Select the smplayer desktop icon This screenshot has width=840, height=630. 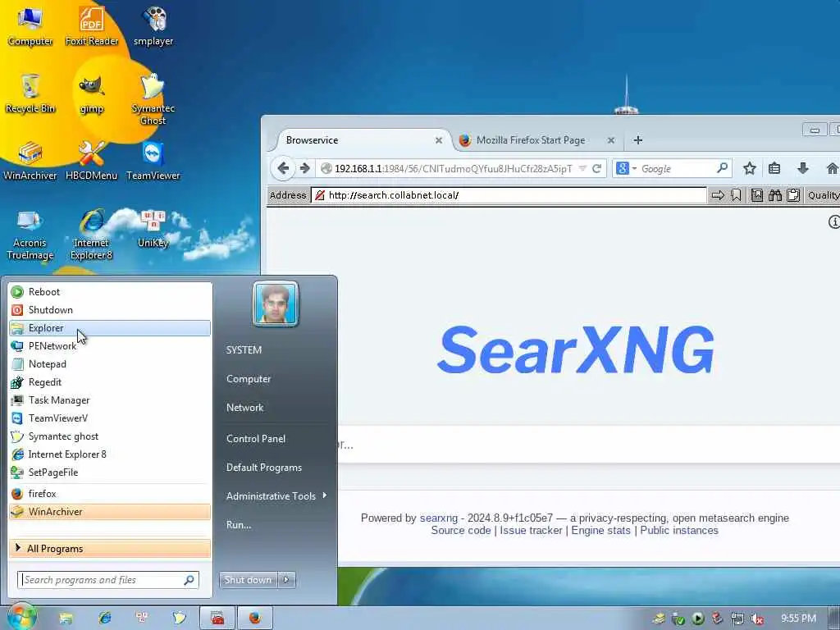153,27
